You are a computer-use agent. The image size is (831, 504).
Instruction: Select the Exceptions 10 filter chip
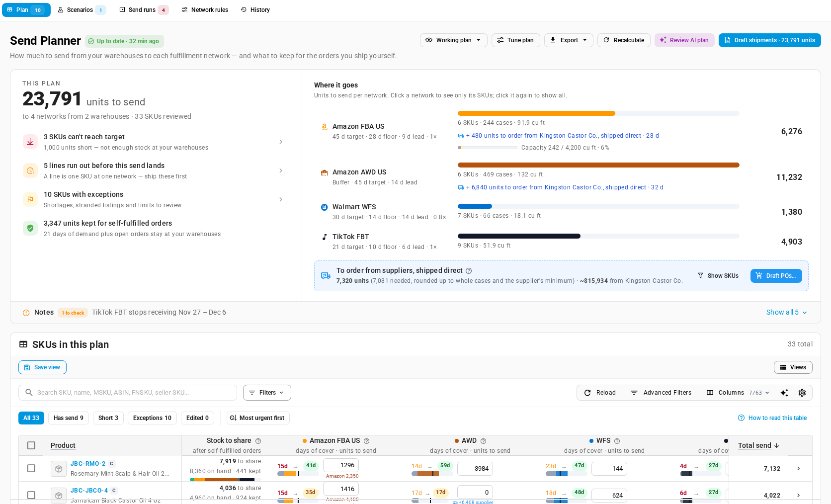[152, 418]
